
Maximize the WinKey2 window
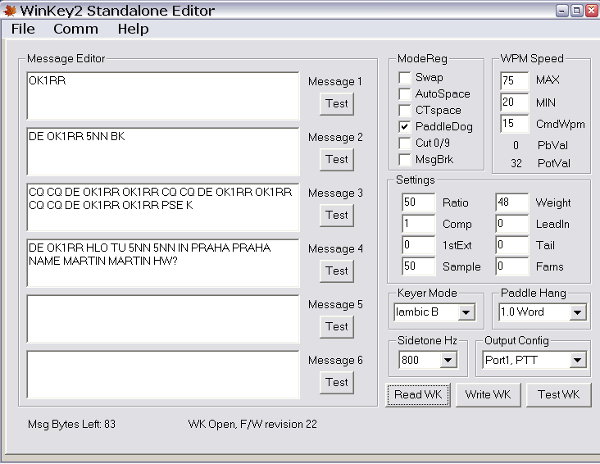point(577,10)
